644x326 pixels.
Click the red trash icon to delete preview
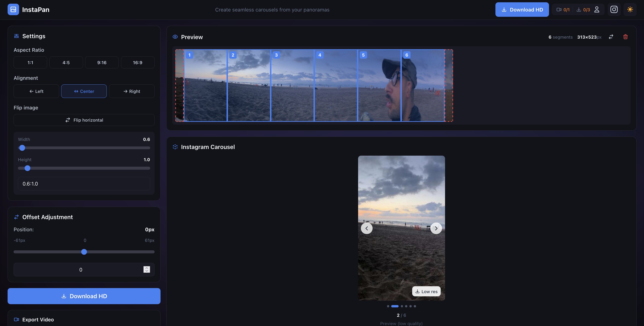click(x=626, y=37)
